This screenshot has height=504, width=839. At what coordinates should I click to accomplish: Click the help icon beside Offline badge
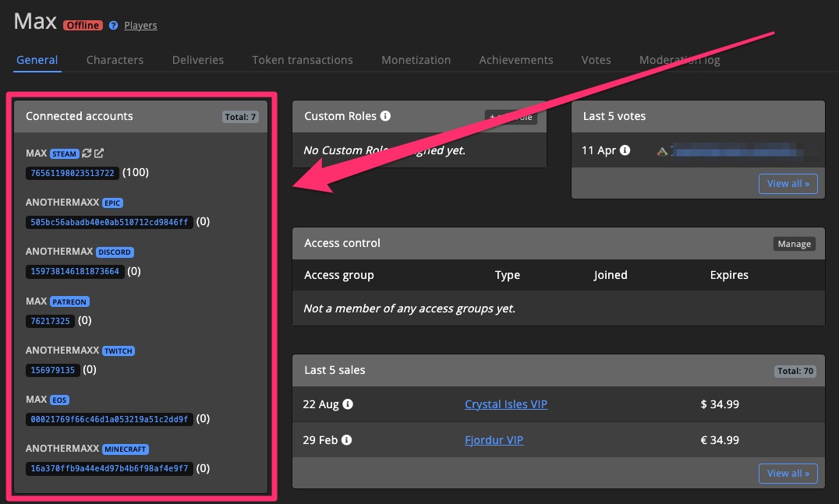(x=113, y=25)
